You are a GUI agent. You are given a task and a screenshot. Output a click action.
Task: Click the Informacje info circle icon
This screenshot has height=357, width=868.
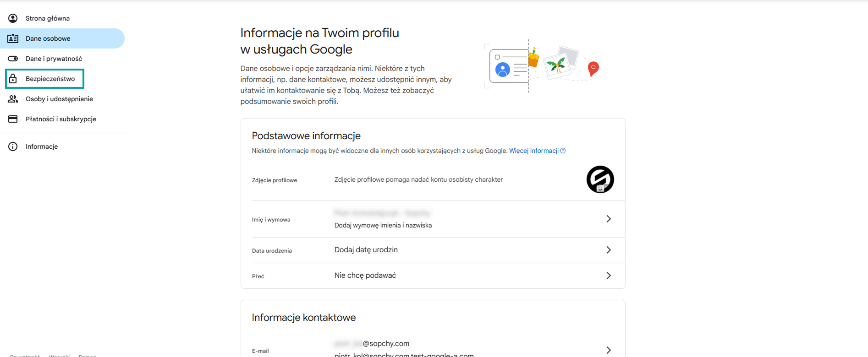pos(13,146)
